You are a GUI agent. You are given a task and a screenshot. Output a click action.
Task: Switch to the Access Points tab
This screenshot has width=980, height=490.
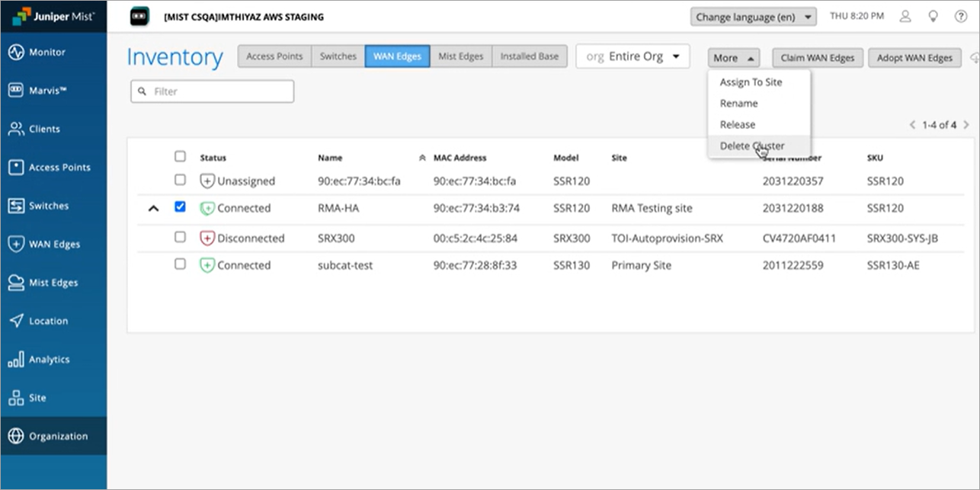tap(274, 56)
